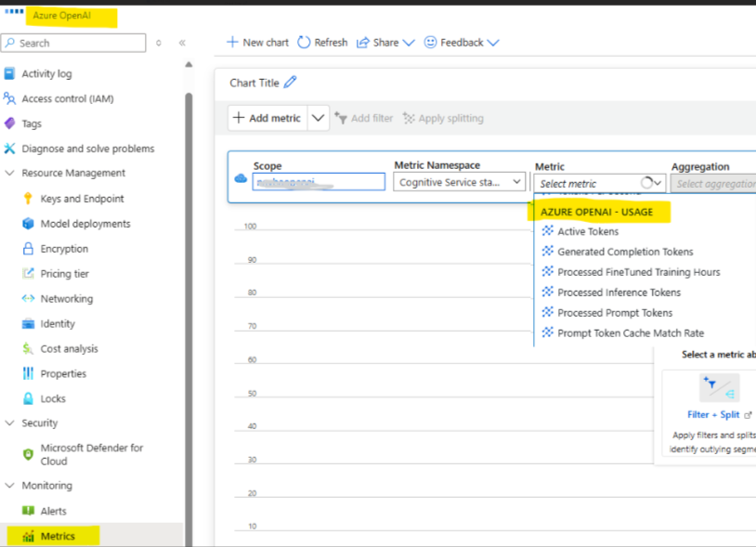
Task: Click the Add filter button
Action: (364, 118)
